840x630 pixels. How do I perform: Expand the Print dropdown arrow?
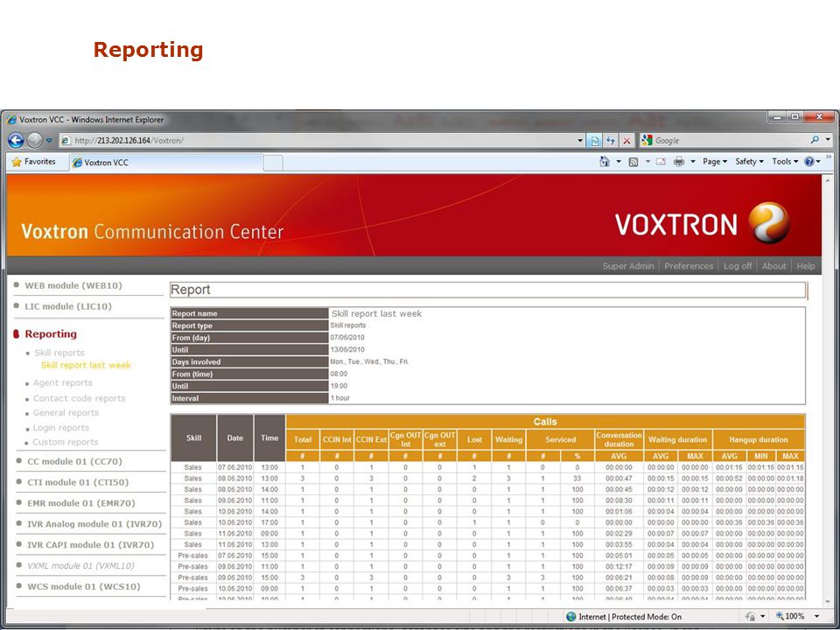[x=692, y=161]
